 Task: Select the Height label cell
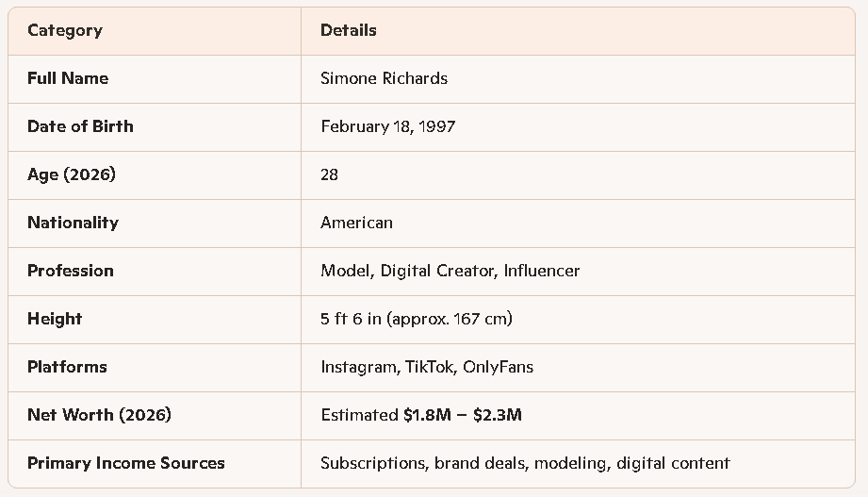[55, 319]
